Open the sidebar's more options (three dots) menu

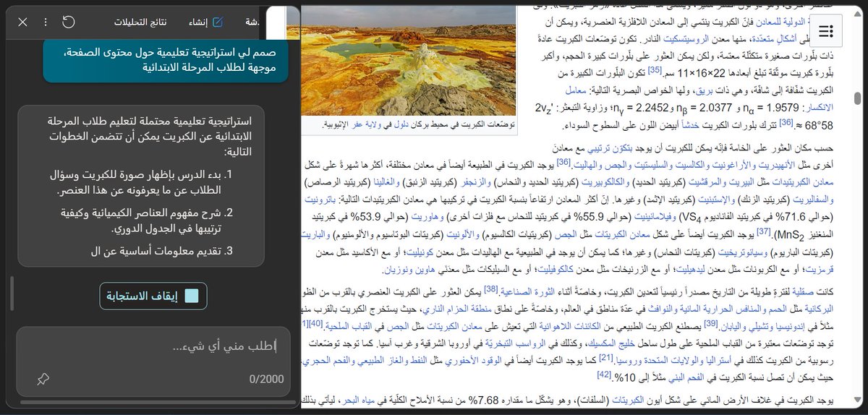coord(46,22)
